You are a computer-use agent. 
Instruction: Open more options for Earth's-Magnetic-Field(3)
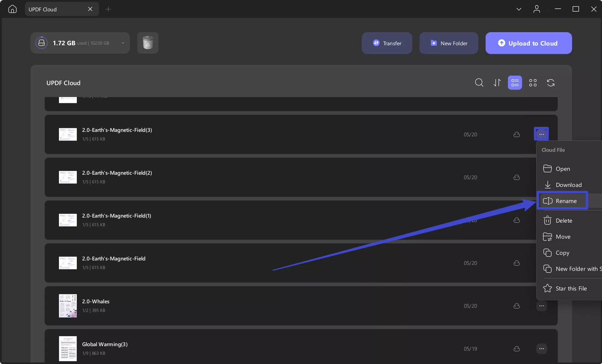tap(541, 134)
